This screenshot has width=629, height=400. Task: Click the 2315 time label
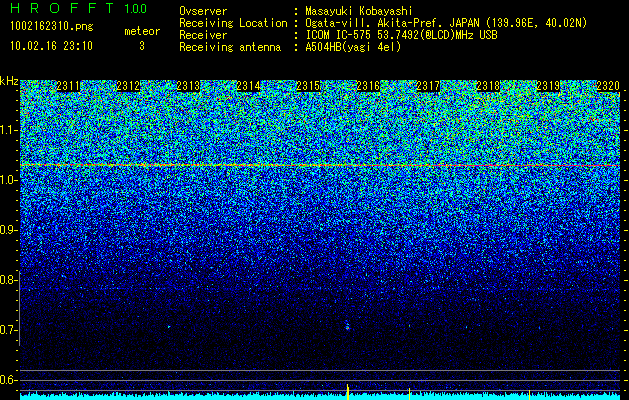pos(308,86)
